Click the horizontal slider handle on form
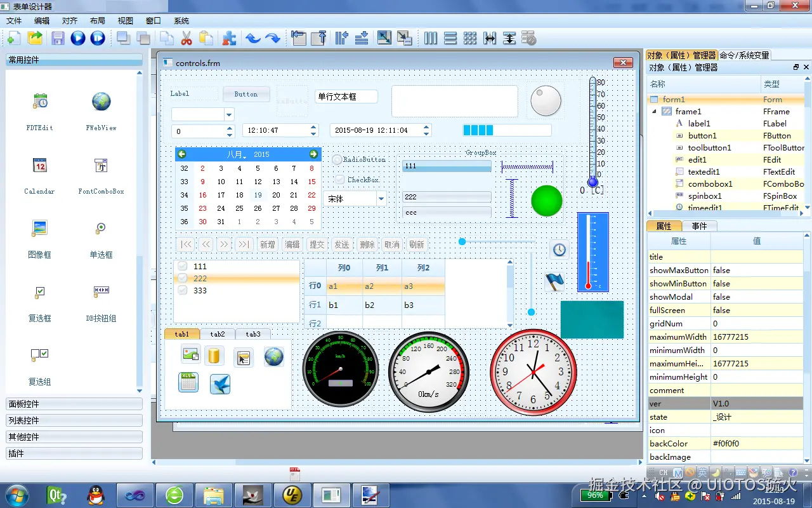 pos(462,241)
